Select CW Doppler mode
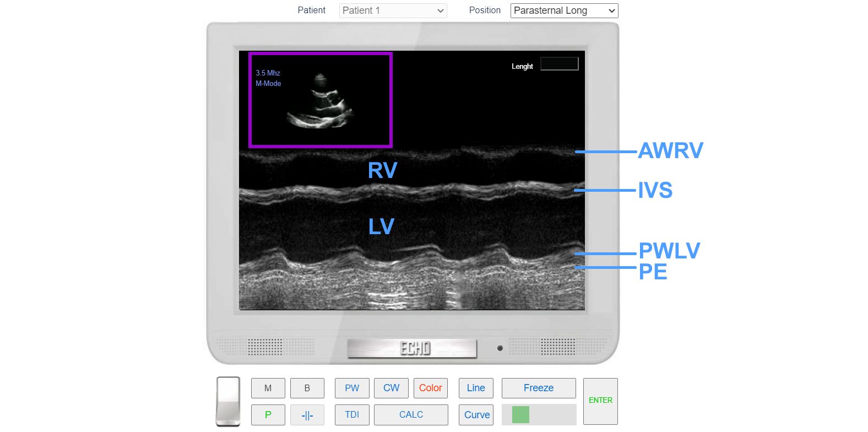Viewport: 868px width, 432px height. tap(391, 388)
